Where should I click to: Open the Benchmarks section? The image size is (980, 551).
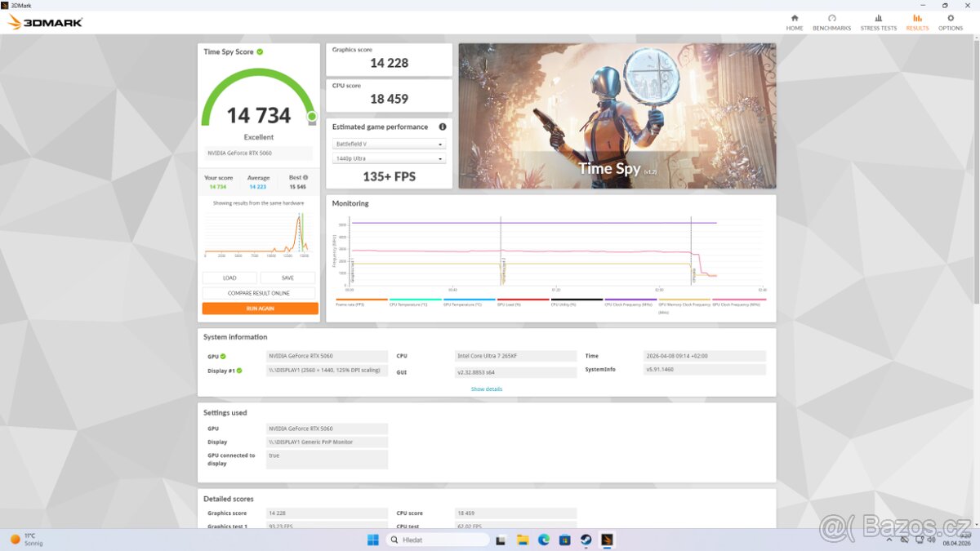pyautogui.click(x=831, y=22)
